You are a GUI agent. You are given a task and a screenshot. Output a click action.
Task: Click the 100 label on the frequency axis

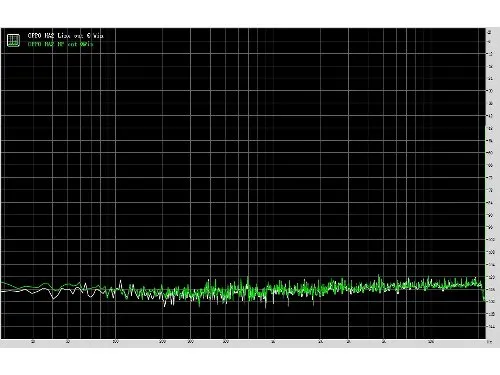click(x=115, y=342)
